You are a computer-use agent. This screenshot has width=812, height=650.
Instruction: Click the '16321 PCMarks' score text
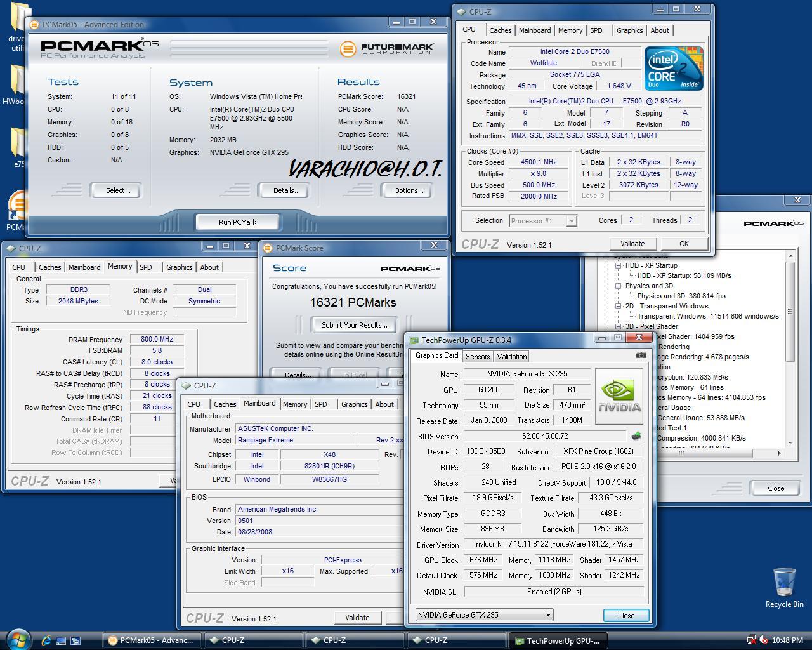pos(353,303)
